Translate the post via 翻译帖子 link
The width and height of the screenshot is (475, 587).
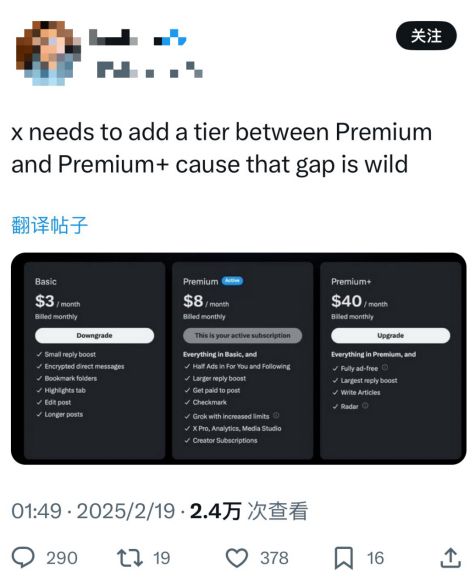pyautogui.click(x=49, y=225)
